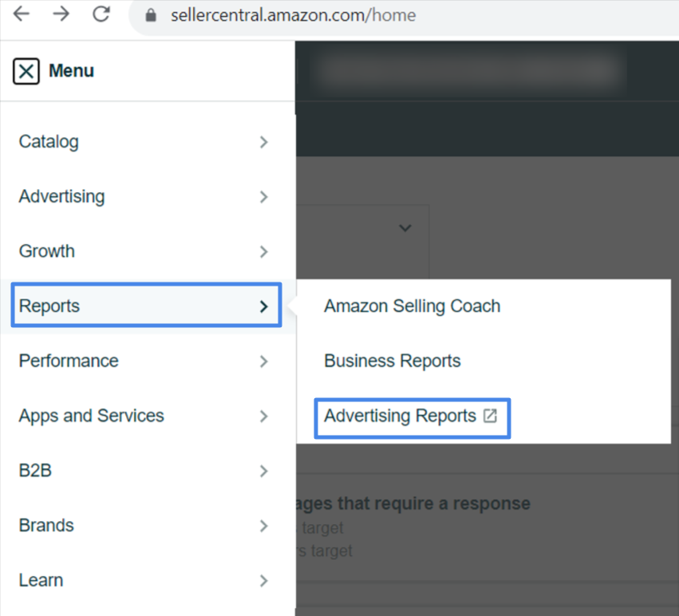Open the B2B menu item

tap(148, 471)
